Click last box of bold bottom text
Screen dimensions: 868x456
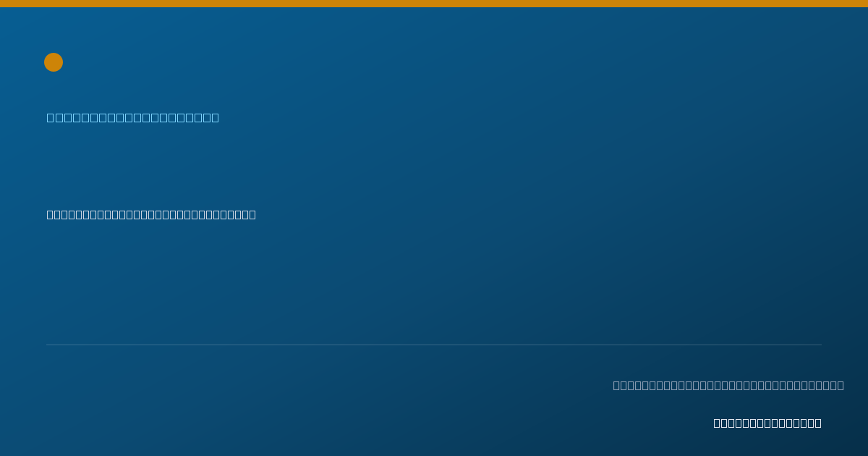point(818,423)
